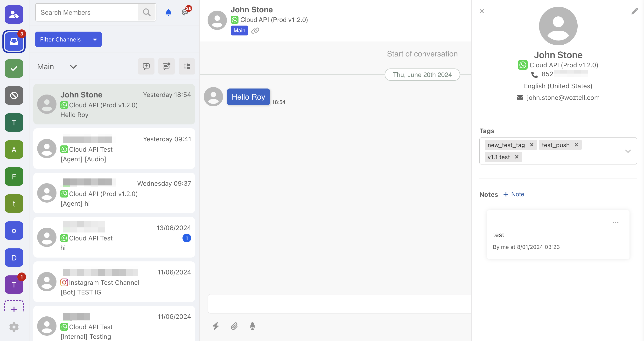Open the blocked conversations sidebar tab
Screen dimensions: 644x341
pos(14,95)
